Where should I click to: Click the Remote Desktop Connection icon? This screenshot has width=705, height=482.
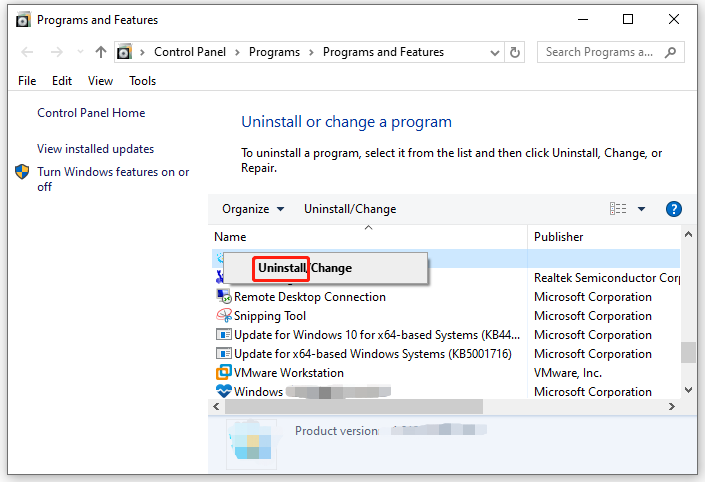point(223,296)
